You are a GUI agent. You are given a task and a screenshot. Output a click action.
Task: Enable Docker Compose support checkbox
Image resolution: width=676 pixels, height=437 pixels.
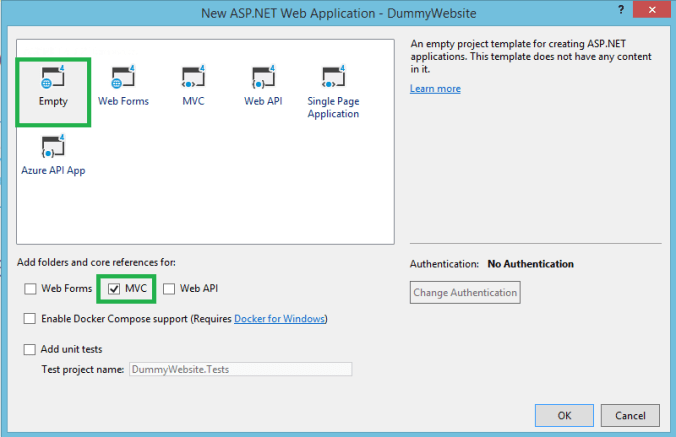(x=29, y=319)
